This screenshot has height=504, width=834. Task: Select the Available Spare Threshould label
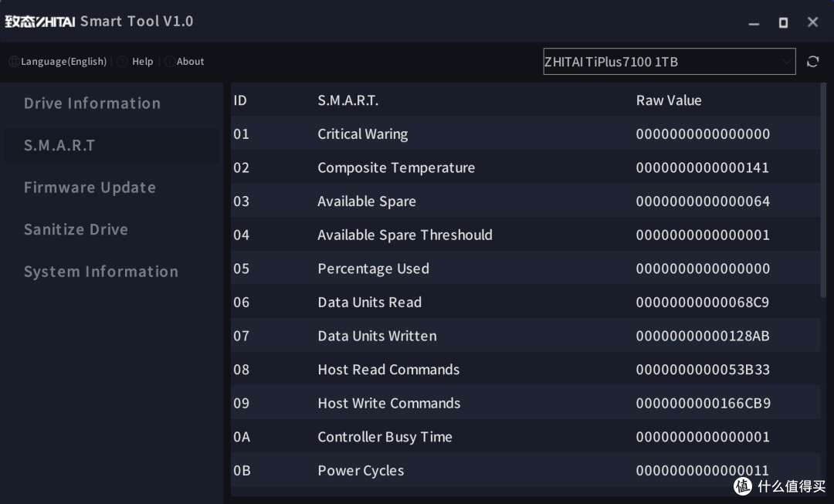tap(405, 235)
